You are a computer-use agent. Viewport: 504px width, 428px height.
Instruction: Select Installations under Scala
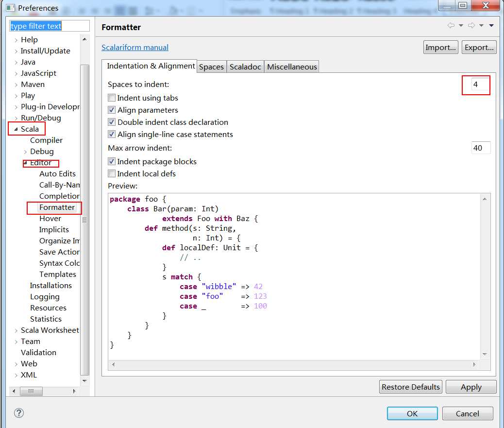[x=51, y=286]
